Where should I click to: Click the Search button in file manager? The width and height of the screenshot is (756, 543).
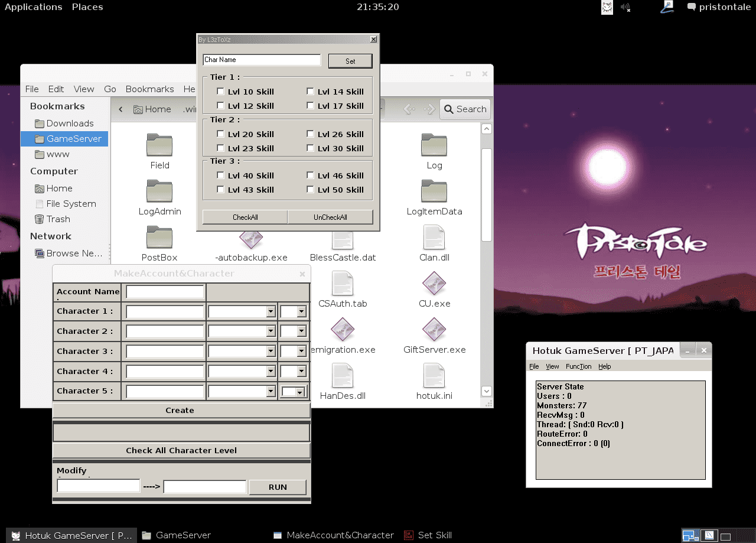[x=465, y=109]
